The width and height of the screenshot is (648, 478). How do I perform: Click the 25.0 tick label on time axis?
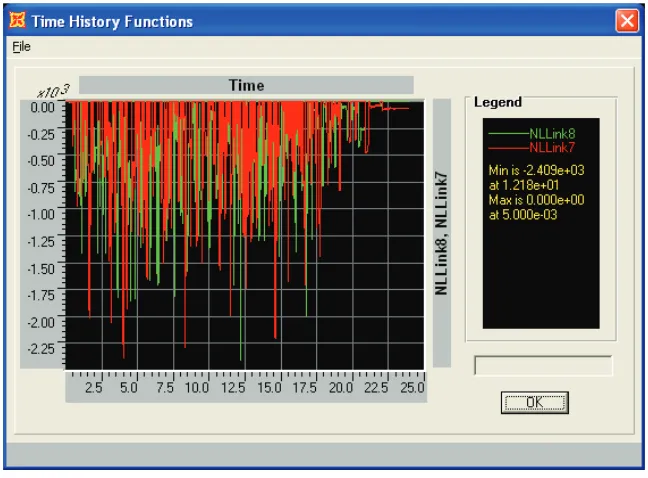pyautogui.click(x=412, y=388)
